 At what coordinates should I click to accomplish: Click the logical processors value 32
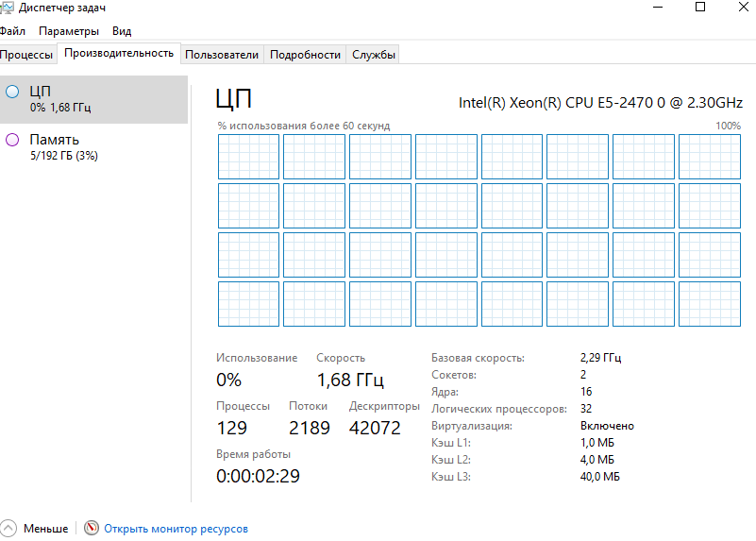point(586,409)
